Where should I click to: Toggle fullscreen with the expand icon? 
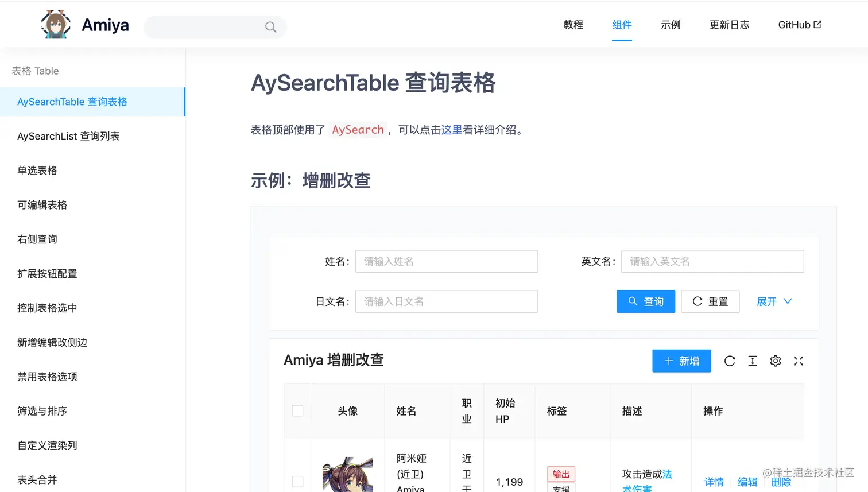tap(799, 361)
